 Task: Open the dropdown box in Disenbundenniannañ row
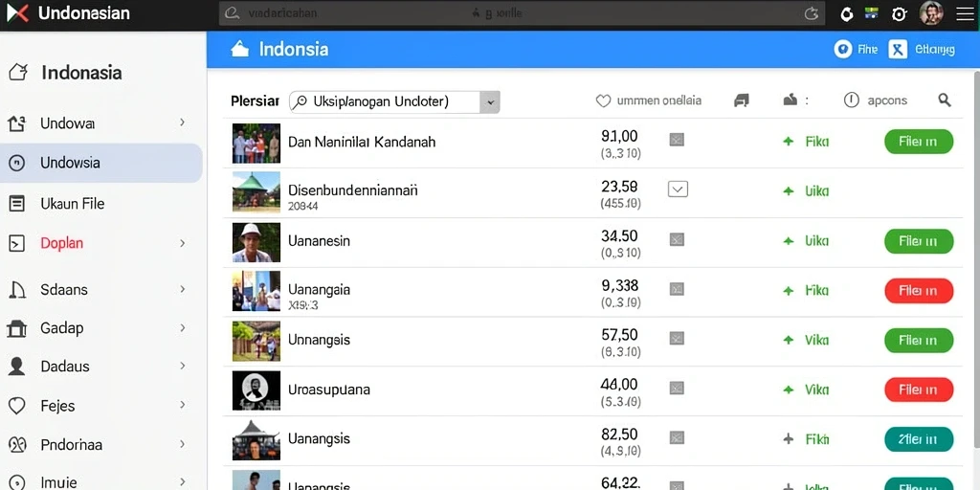click(679, 189)
